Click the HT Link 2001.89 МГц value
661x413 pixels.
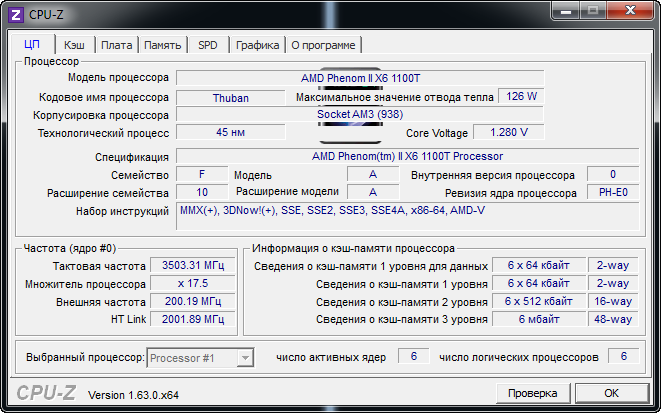point(190,320)
